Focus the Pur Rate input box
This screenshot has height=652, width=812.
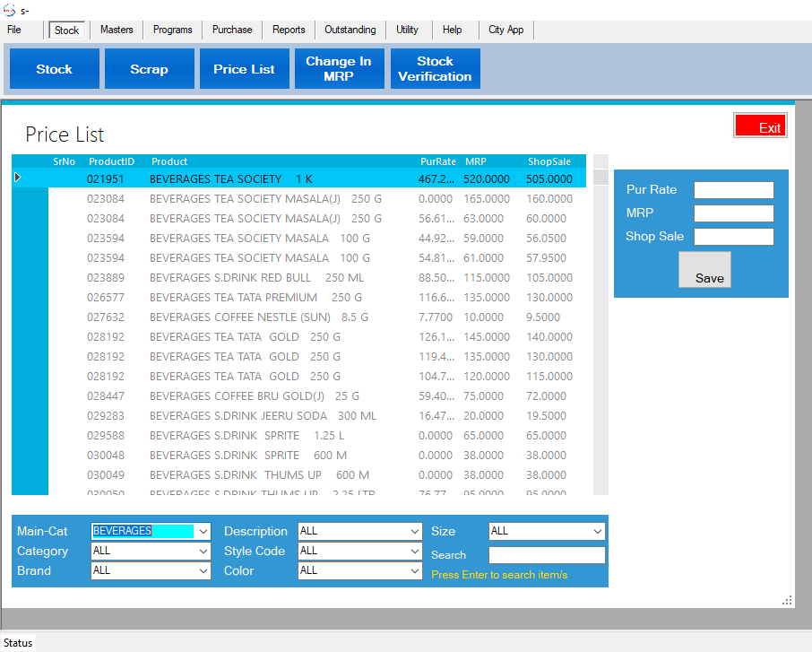(733, 190)
